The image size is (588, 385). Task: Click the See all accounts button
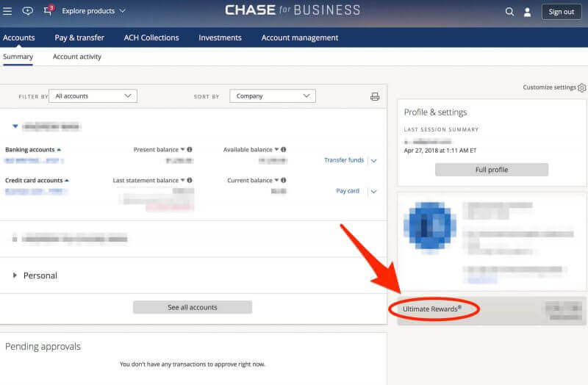click(x=193, y=307)
